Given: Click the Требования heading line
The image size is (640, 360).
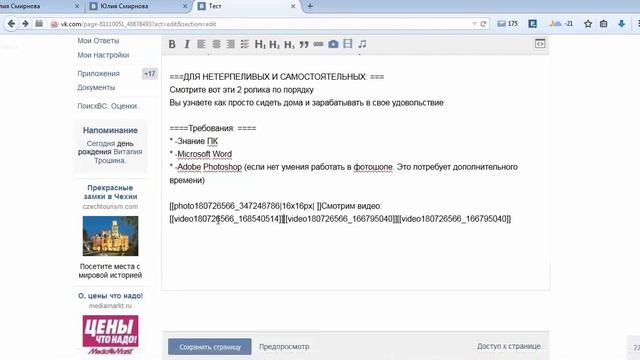Looking at the screenshot, I should point(213,128).
